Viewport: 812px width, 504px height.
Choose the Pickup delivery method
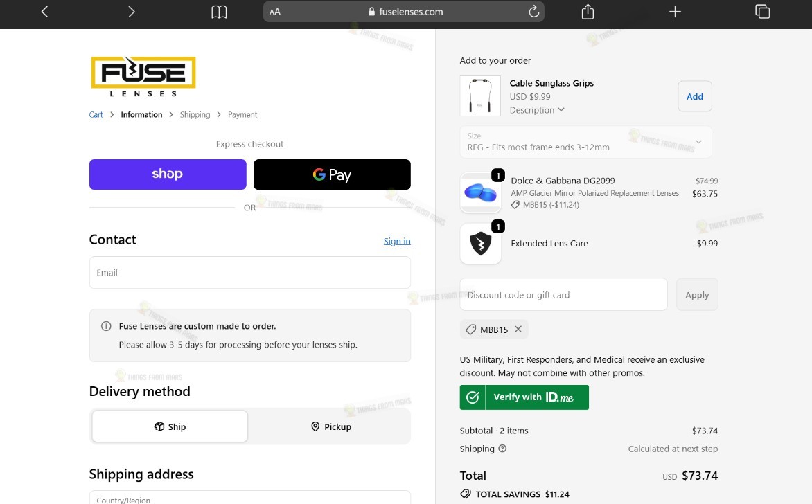[x=330, y=426]
